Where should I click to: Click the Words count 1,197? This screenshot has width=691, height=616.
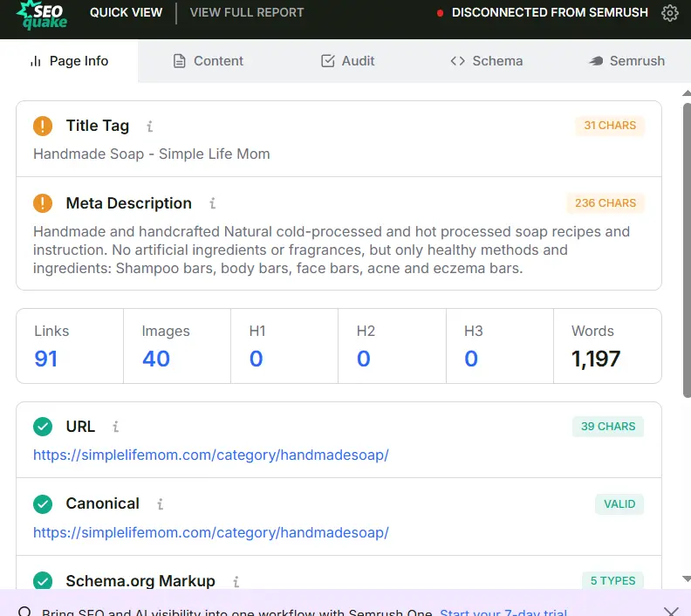(596, 359)
